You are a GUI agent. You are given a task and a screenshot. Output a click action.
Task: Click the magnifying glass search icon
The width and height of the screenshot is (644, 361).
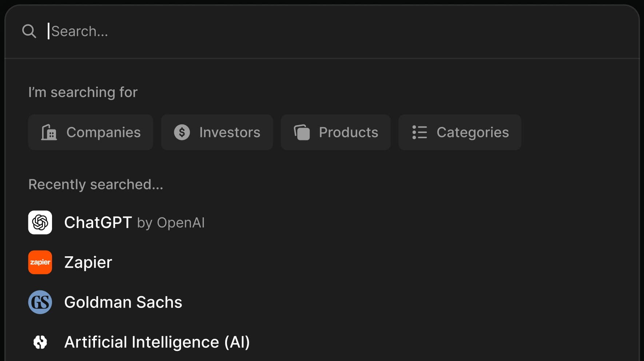click(x=29, y=31)
